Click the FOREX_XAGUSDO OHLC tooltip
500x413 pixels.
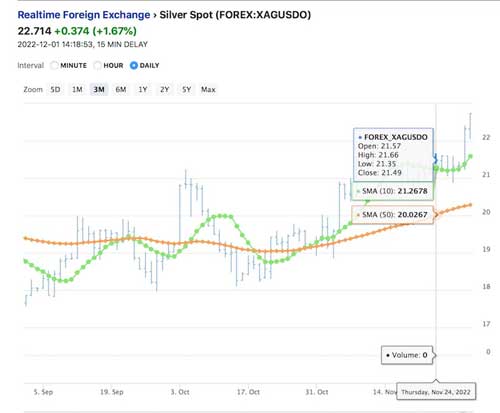[393, 155]
